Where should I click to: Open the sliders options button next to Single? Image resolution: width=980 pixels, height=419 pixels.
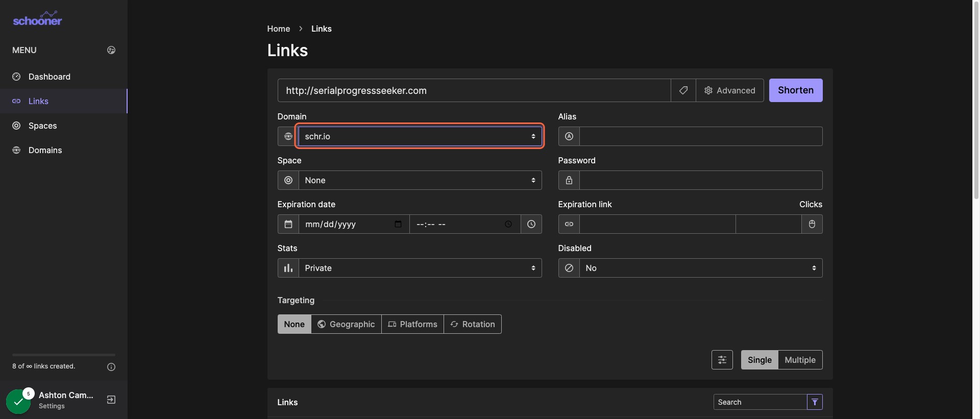722,360
